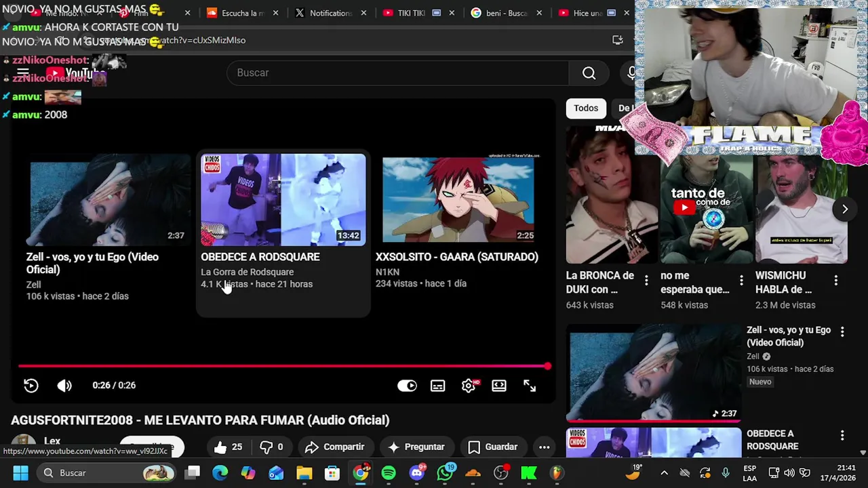Click the Compartir share button

click(x=335, y=447)
